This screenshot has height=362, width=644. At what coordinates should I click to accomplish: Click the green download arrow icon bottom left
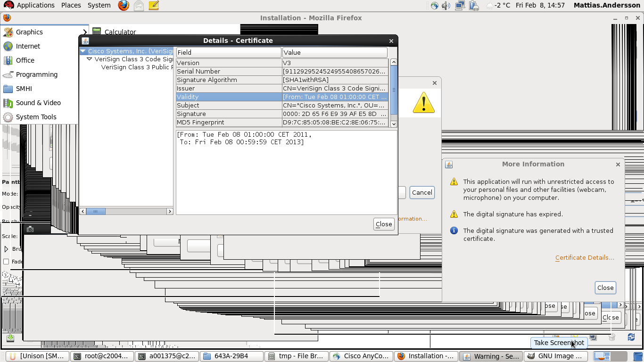[x=10, y=338]
